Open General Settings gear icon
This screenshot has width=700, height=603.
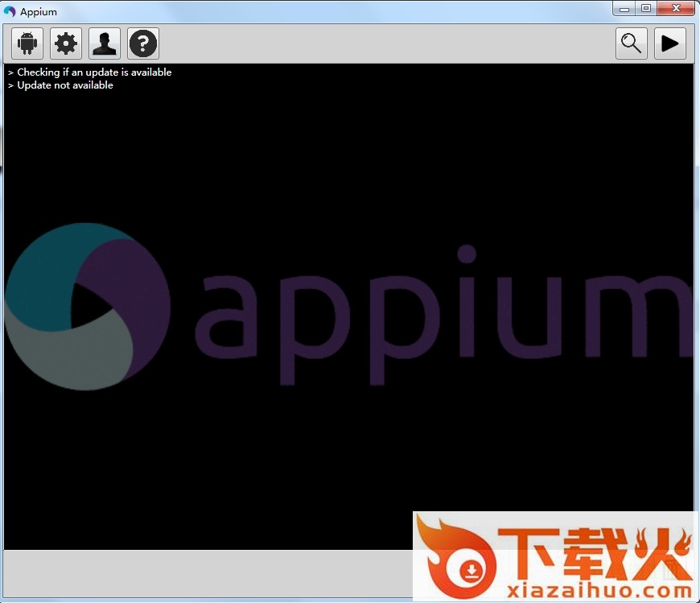click(x=66, y=43)
